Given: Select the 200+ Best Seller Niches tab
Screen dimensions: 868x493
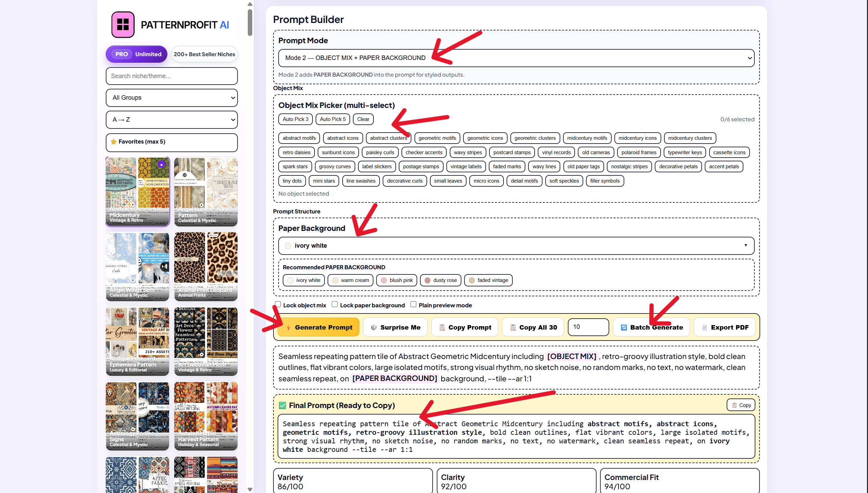Looking at the screenshot, I should tap(204, 54).
